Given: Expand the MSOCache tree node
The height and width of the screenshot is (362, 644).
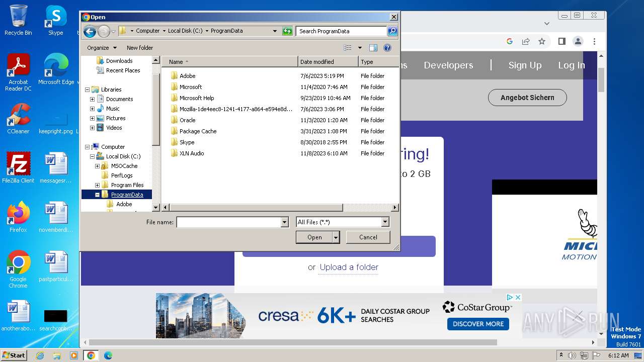Looking at the screenshot, I should [x=97, y=166].
